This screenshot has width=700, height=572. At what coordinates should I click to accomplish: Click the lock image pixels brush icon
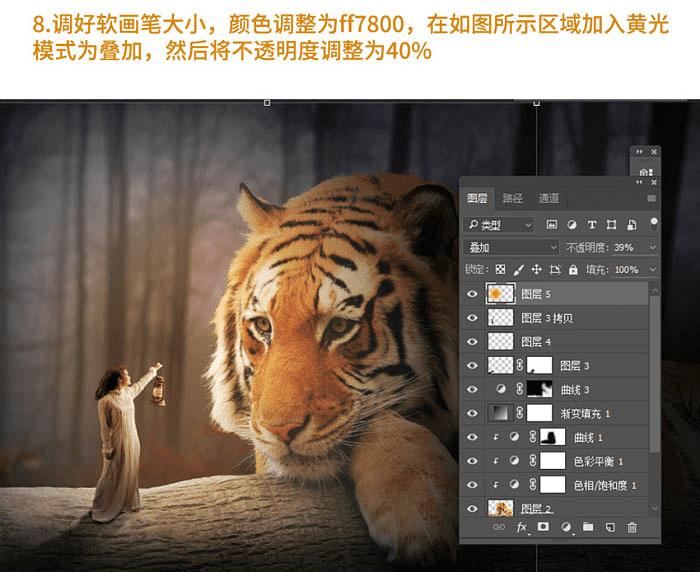pyautogui.click(x=519, y=269)
